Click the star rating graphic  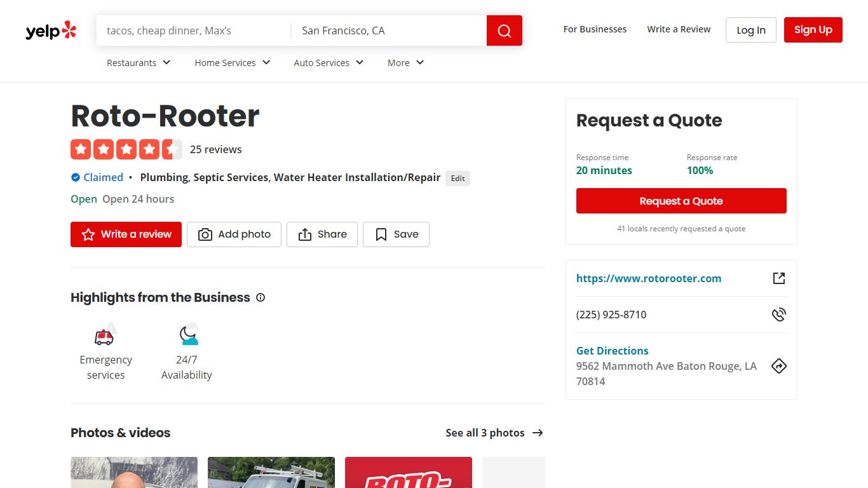(x=126, y=149)
